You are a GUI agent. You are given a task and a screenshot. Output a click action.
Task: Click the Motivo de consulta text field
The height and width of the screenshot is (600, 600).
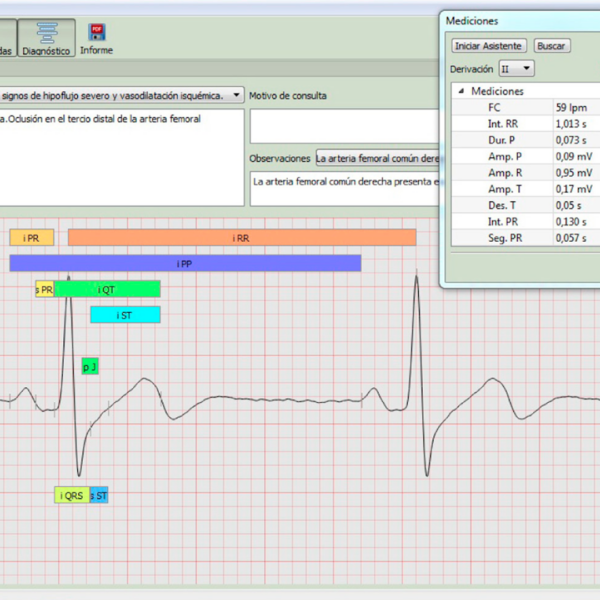click(x=344, y=126)
